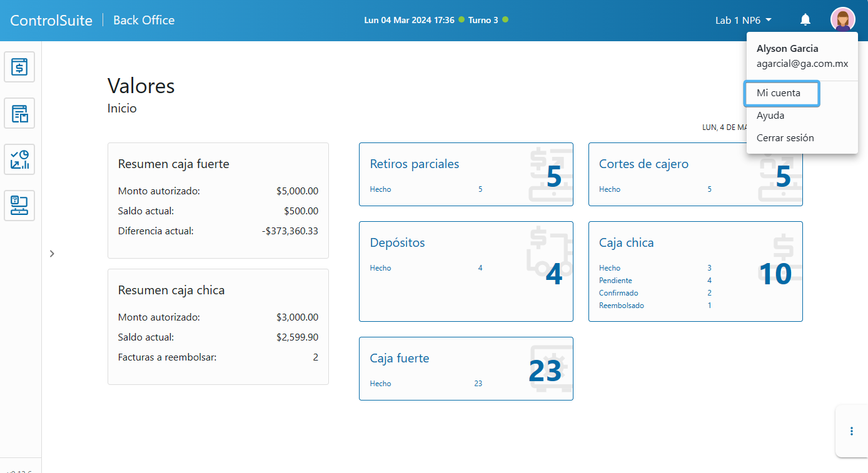This screenshot has width=868, height=473.
Task: Open the reports and charts sidebar icon
Action: pos(19,159)
